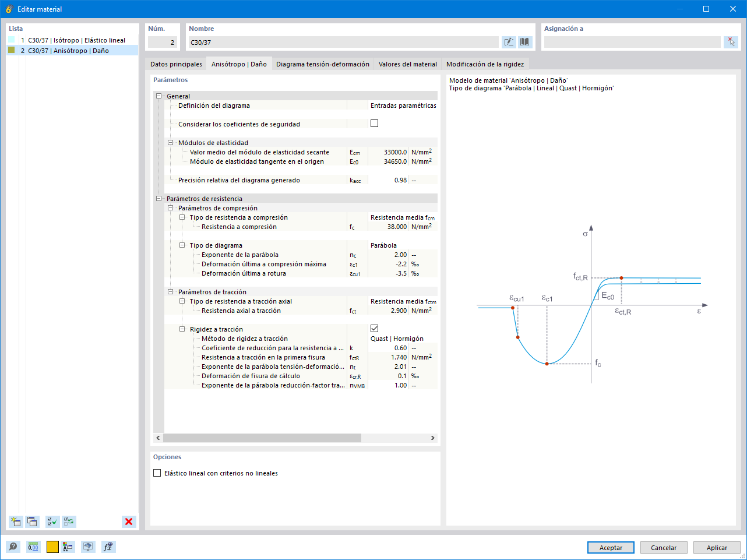747x560 pixels.
Task: Click the olive swatch of material 2
Action: [x=11, y=51]
